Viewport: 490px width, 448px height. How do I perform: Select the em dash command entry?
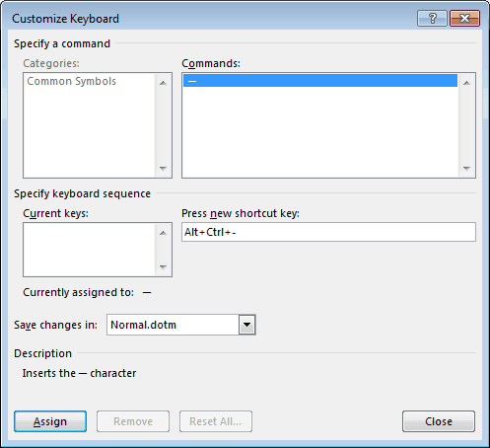[x=320, y=81]
